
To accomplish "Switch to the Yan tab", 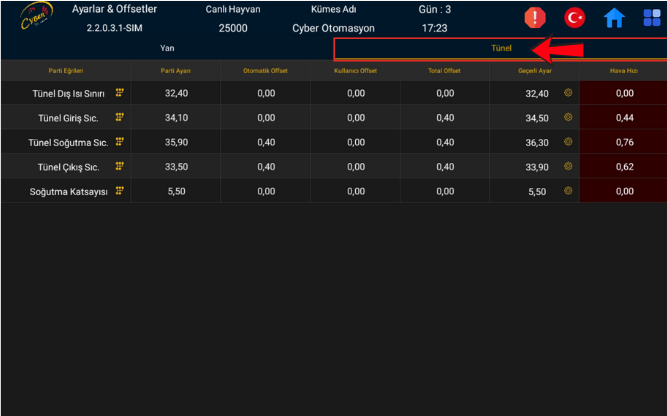I will pos(167,48).
